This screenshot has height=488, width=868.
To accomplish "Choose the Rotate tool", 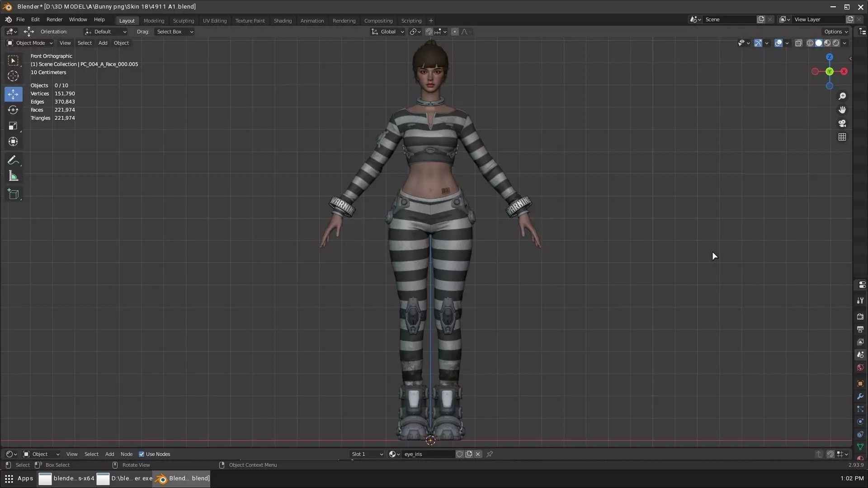I will 13,110.
